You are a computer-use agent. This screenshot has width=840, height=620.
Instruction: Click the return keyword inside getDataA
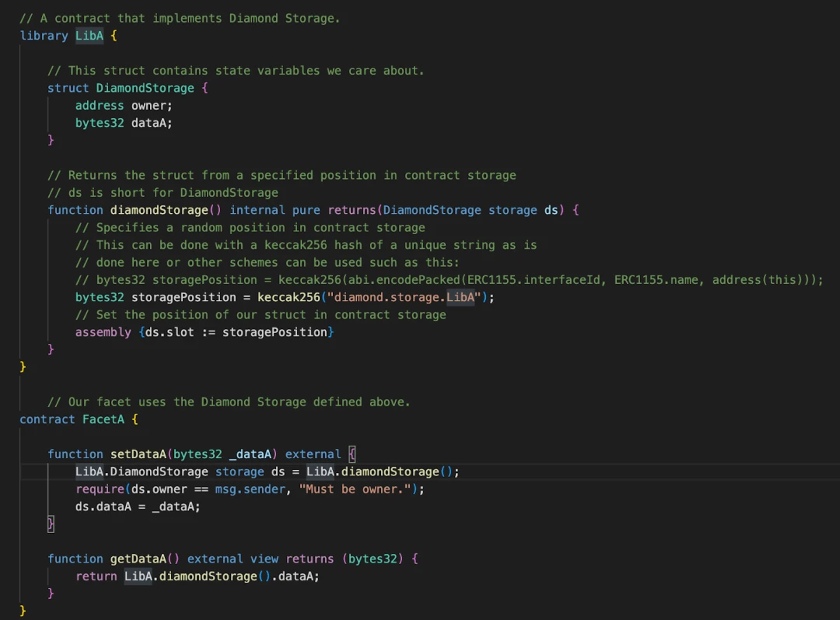coord(96,576)
